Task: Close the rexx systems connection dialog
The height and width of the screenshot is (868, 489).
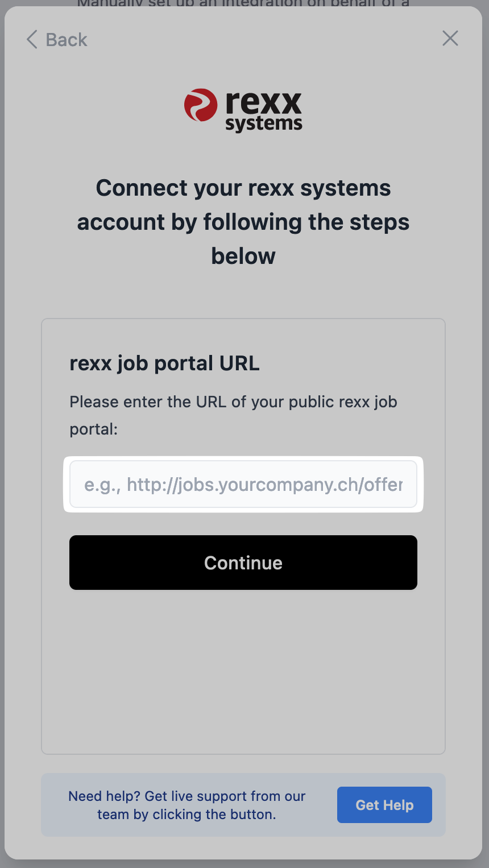Action: point(450,39)
